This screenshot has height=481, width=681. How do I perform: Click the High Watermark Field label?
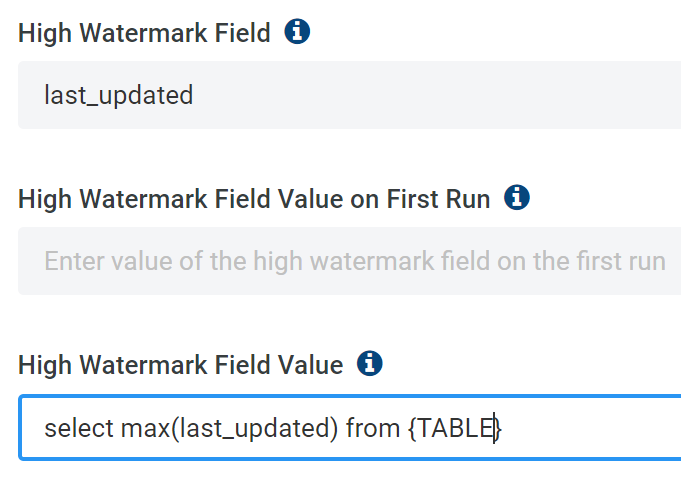coord(144,34)
